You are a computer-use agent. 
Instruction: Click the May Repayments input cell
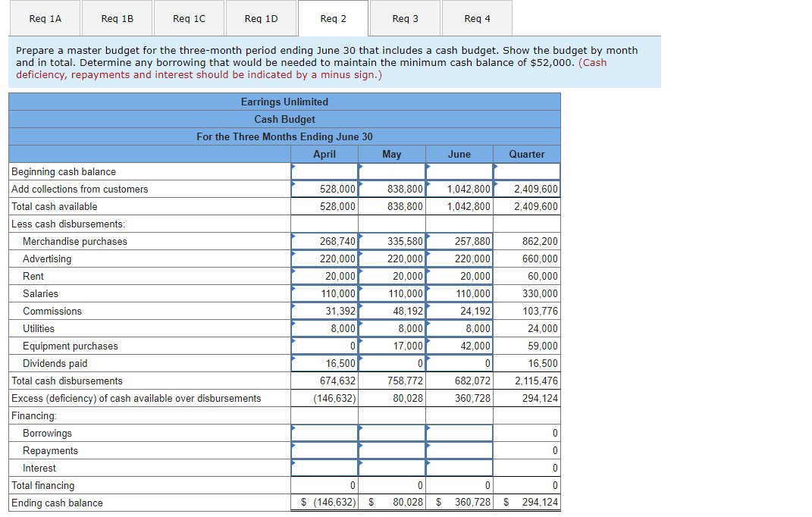[391, 450]
